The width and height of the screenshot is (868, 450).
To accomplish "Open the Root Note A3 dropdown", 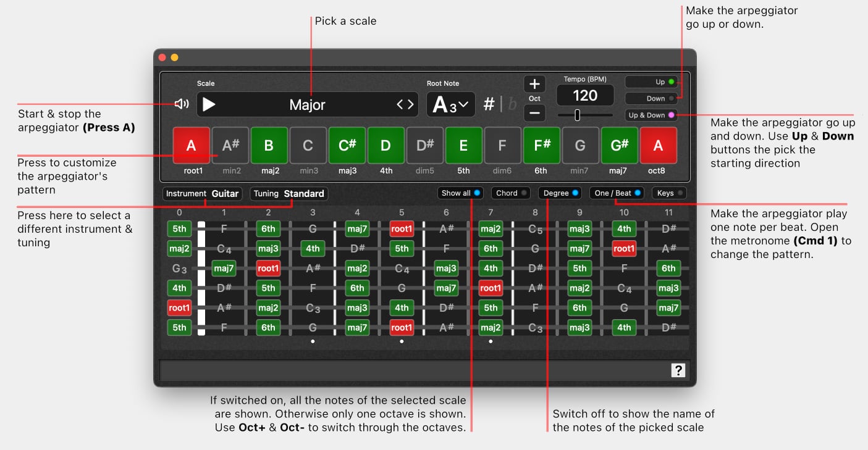I will click(450, 105).
